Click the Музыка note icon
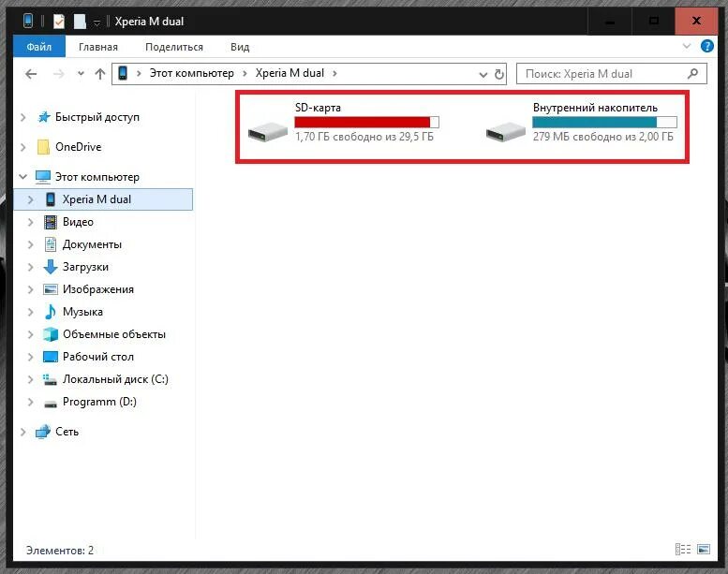The image size is (728, 574). point(51,312)
